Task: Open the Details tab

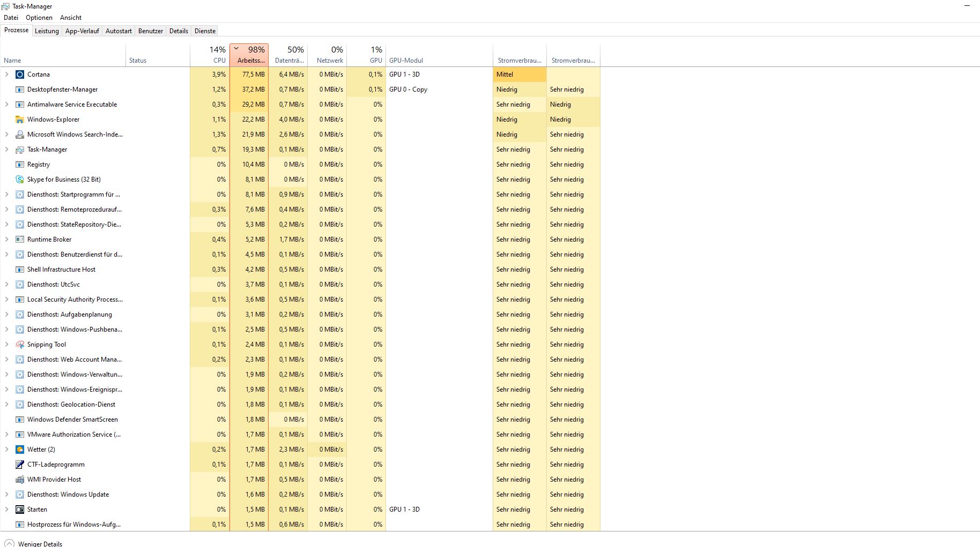Action: [x=179, y=31]
